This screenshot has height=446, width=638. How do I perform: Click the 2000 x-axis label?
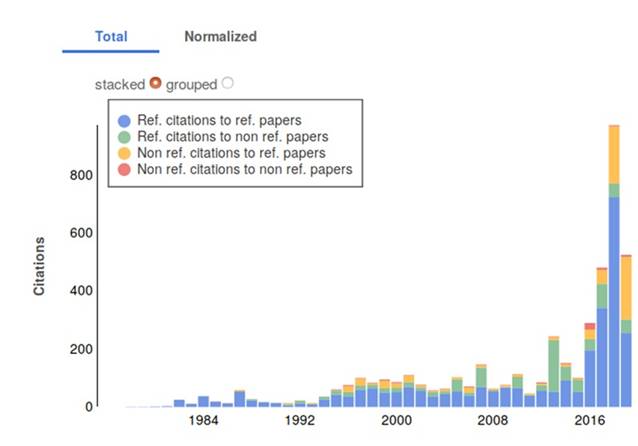tap(397, 421)
